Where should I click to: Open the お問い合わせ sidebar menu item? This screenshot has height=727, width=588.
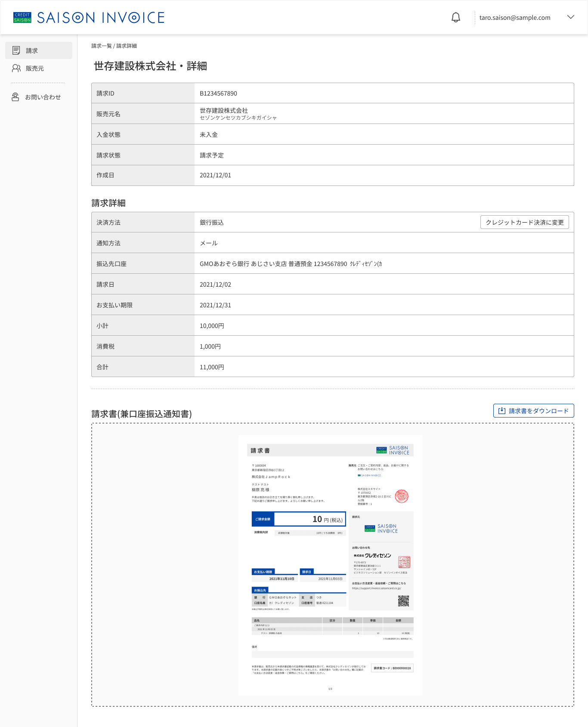[x=39, y=97]
